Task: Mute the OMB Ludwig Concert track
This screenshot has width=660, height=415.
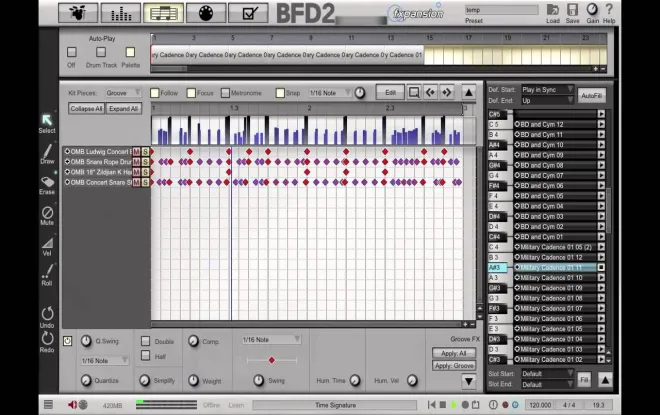Action: point(136,152)
